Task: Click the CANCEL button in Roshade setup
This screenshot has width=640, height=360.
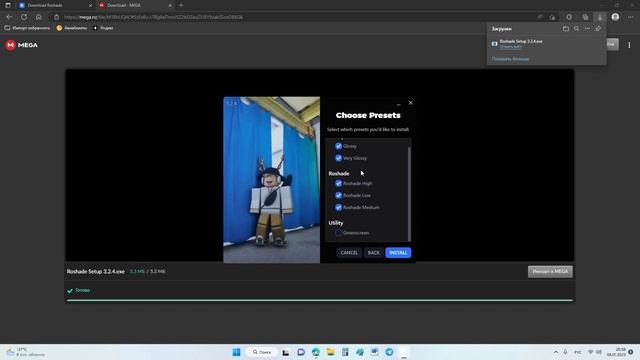Action: (x=349, y=253)
